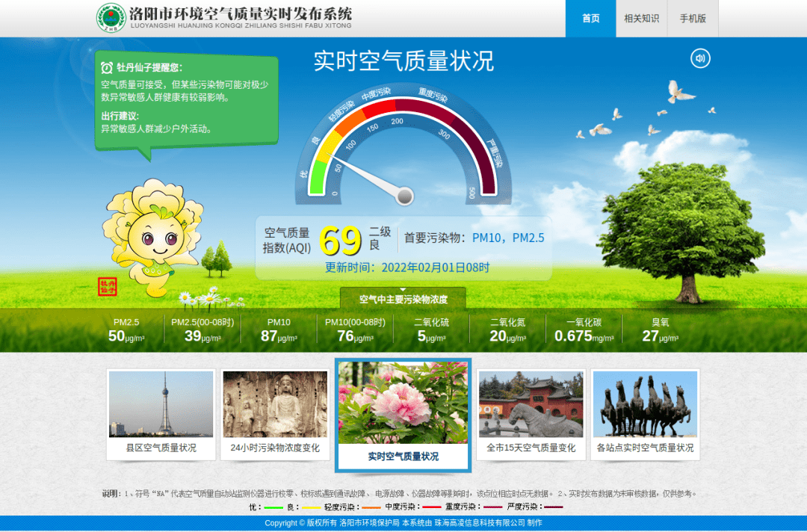Click 重度污染 label on gauge
The width and height of the screenshot is (807, 532).
(x=433, y=95)
